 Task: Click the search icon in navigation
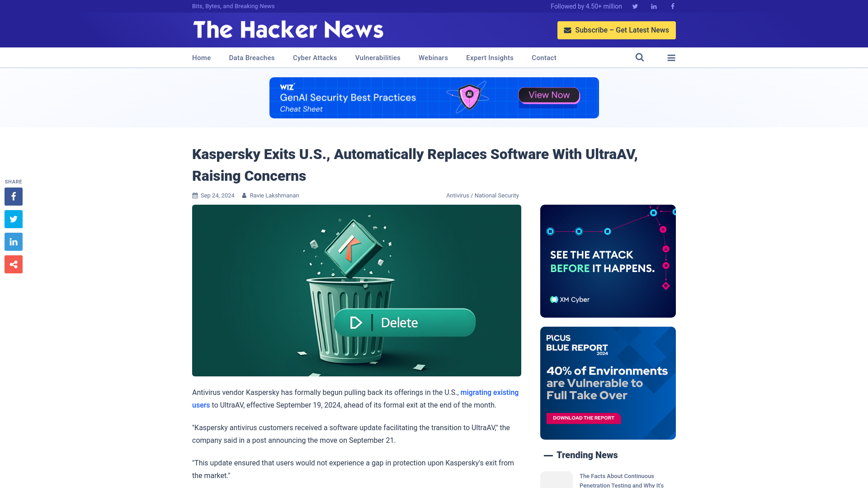coord(640,57)
